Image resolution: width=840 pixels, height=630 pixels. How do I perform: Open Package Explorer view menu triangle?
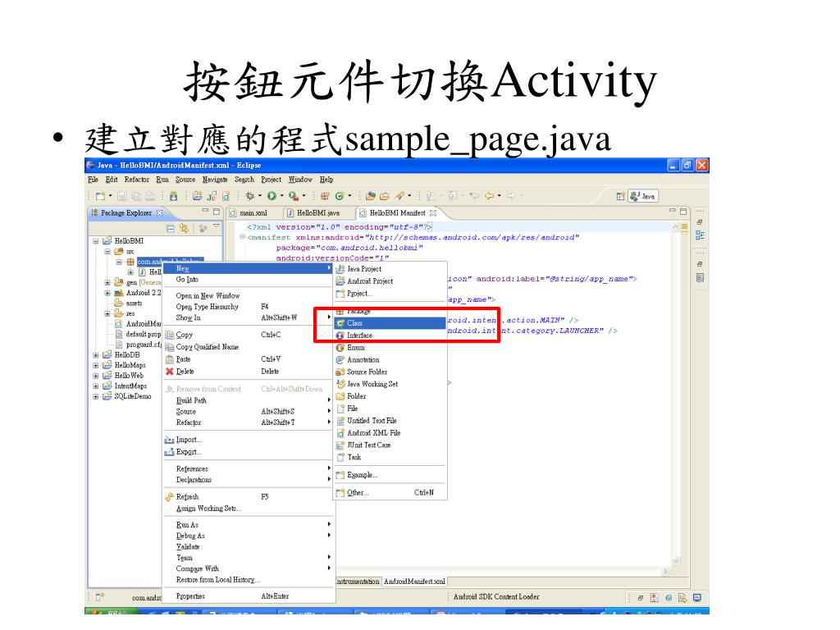(217, 226)
